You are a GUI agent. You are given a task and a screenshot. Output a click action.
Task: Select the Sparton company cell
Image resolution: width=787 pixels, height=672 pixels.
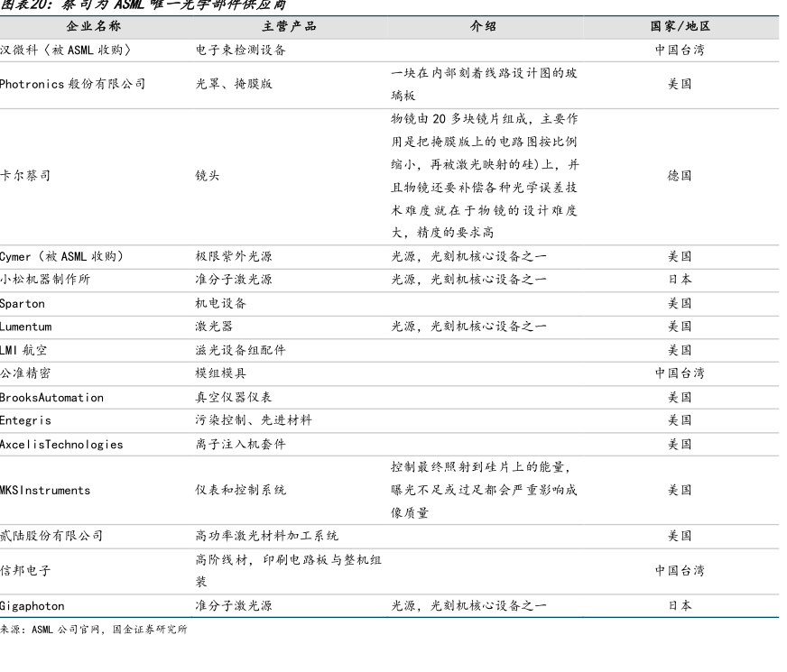pos(23,303)
